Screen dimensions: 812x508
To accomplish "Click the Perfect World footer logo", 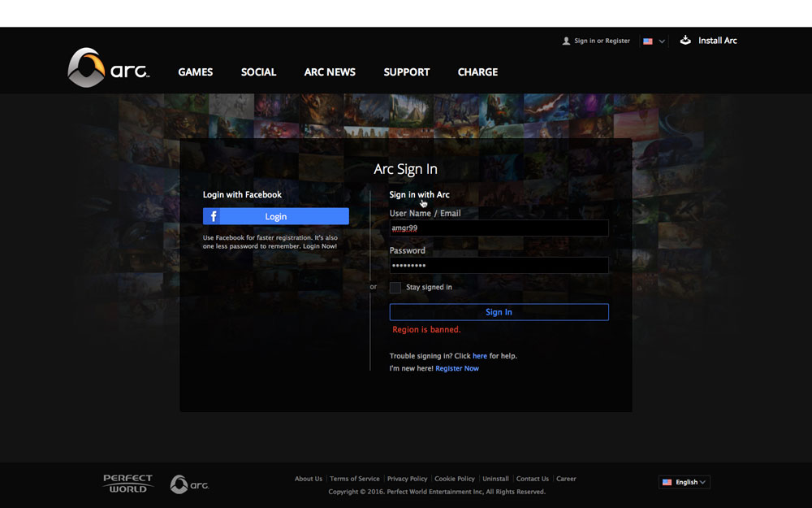I will pos(128,484).
